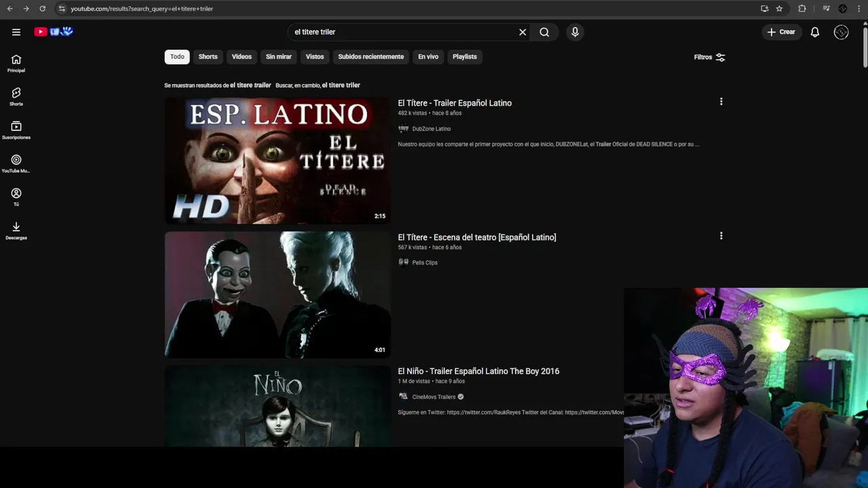Play the ESP. LATINO El Títere thumbnail
Image resolution: width=868 pixels, height=488 pixels.
click(x=277, y=161)
